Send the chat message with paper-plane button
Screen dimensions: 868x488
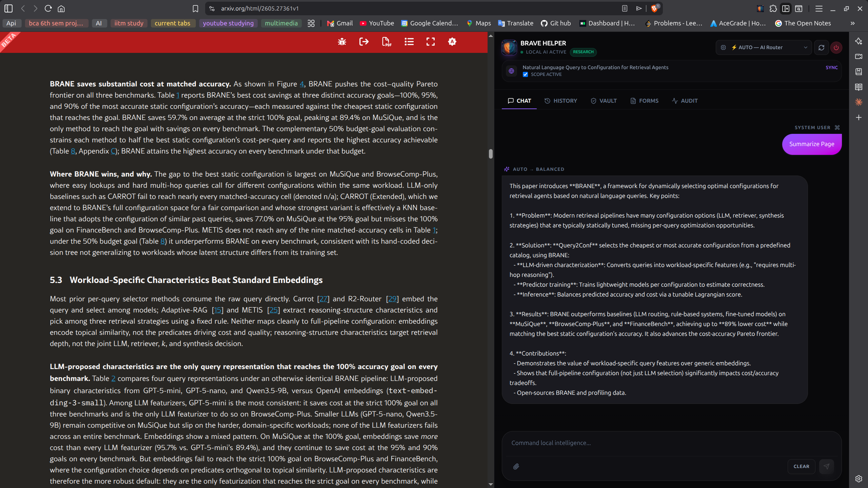click(826, 466)
